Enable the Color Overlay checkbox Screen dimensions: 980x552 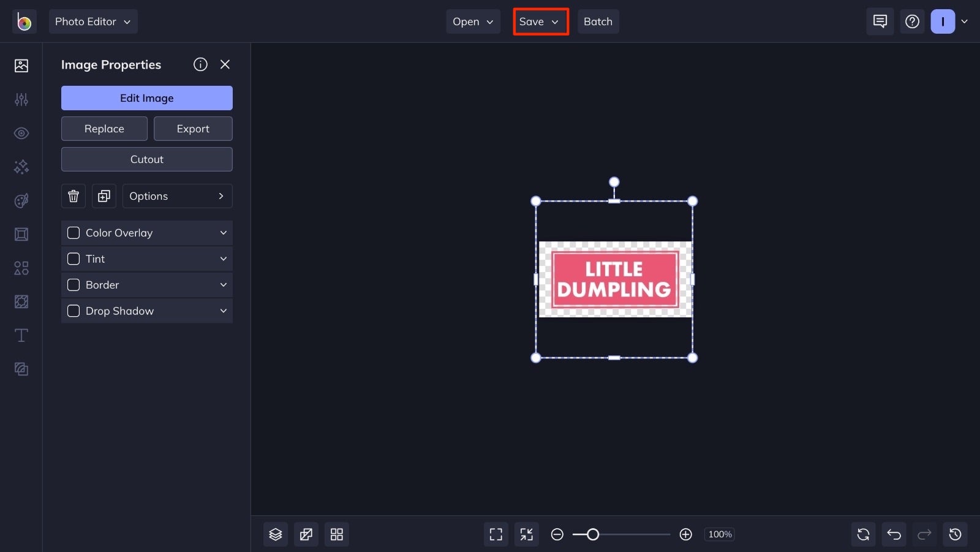(73, 233)
